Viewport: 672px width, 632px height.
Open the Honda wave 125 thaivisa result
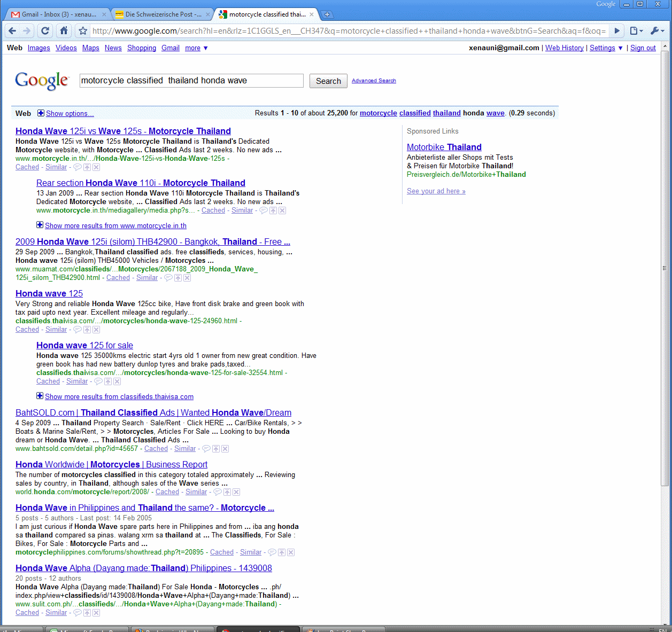(49, 294)
